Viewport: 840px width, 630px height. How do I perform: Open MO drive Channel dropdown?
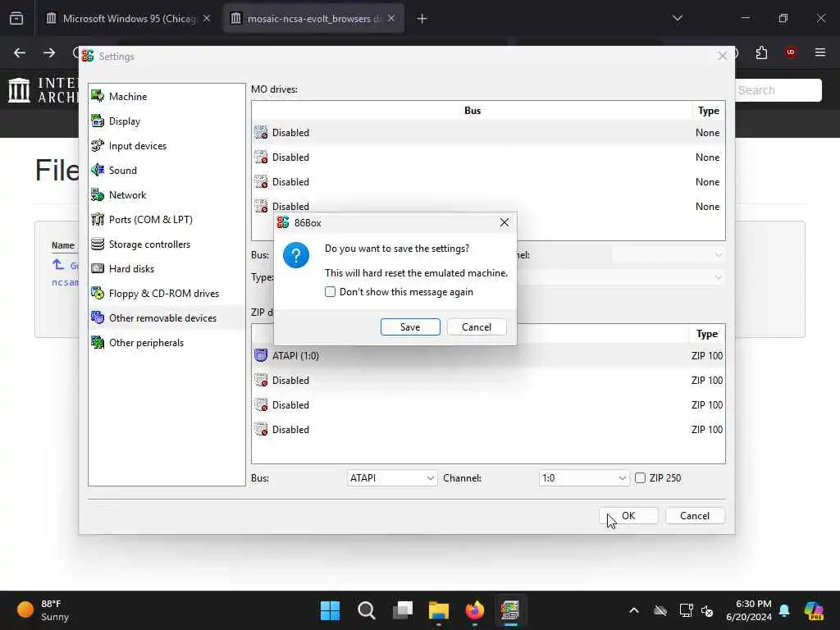tap(669, 255)
